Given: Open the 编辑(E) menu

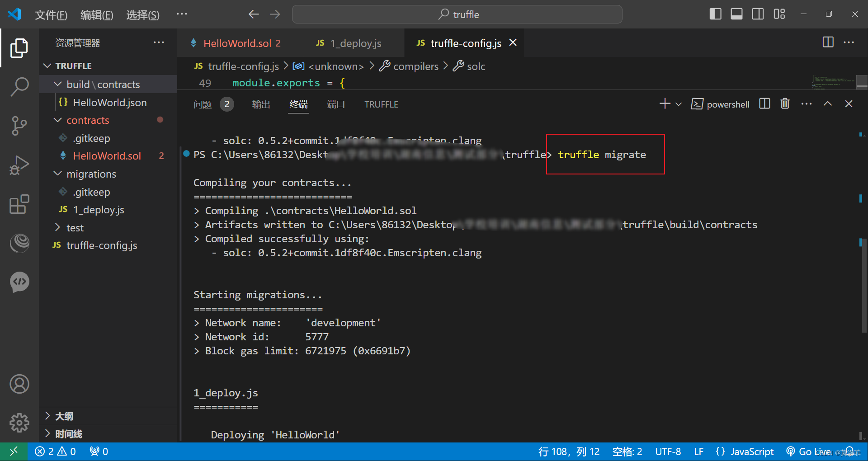Looking at the screenshot, I should [97, 15].
